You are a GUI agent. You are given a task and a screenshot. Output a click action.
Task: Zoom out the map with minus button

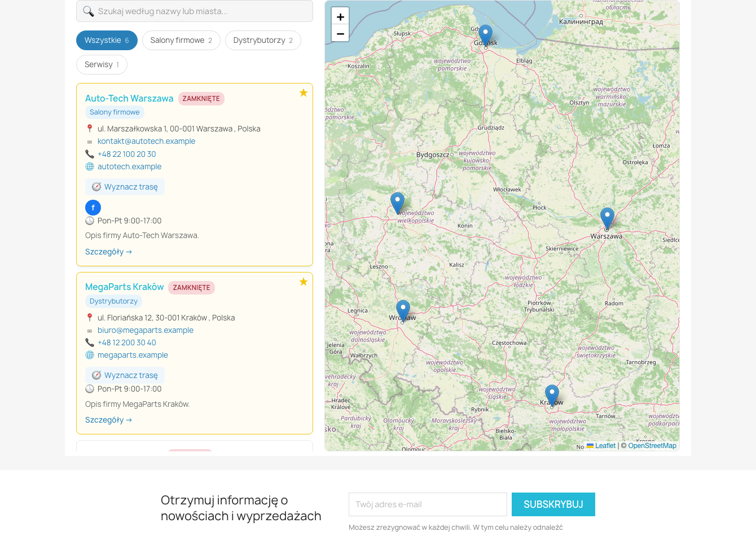pyautogui.click(x=340, y=34)
